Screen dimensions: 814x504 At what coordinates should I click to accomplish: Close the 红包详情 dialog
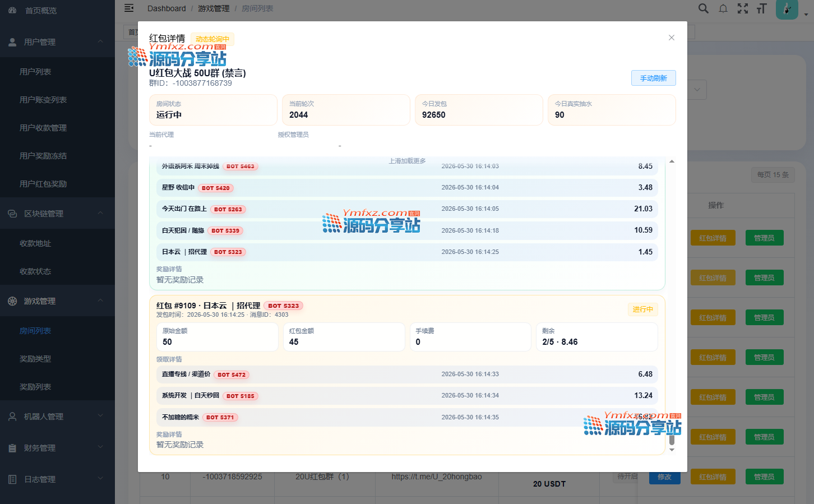click(x=672, y=38)
